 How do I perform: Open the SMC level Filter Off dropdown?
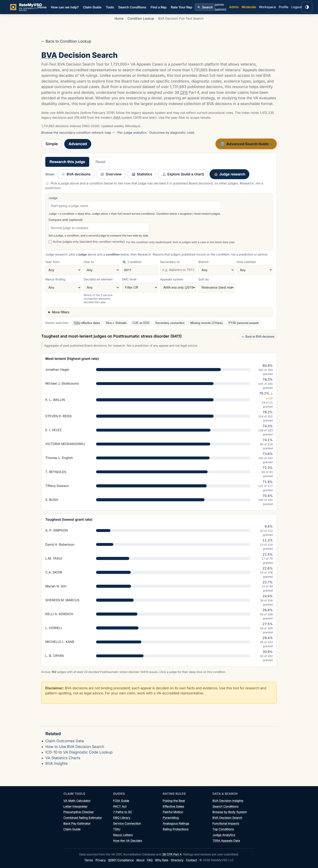coord(140,287)
